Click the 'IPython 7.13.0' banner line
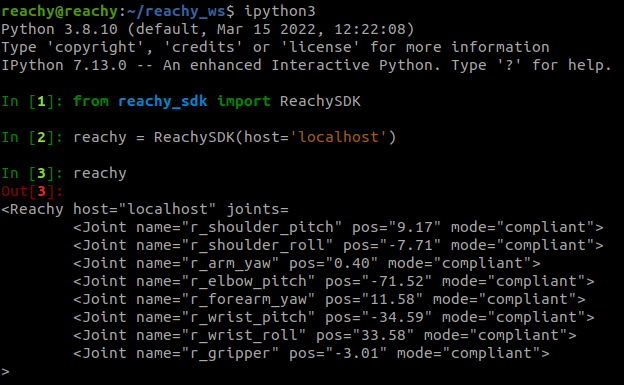Screen dimensions: 624x385 (306, 65)
